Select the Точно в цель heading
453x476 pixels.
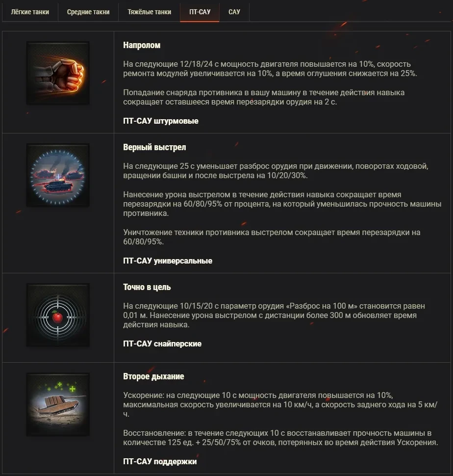pos(147,287)
